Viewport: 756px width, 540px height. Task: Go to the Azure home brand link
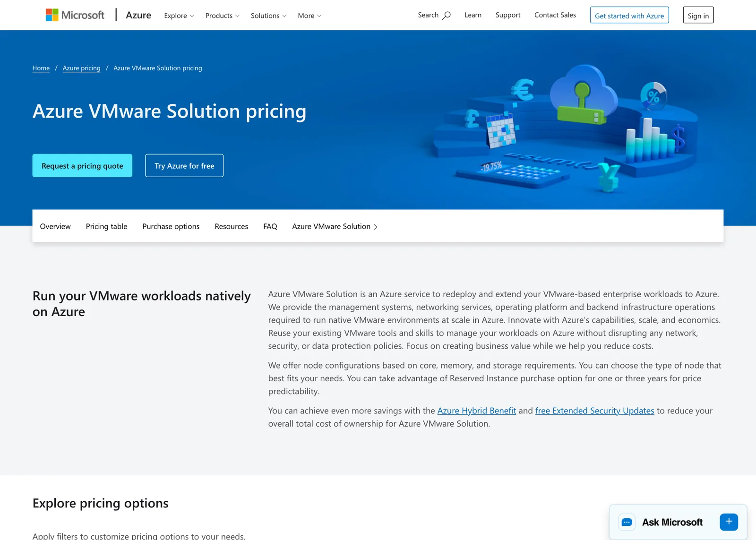[x=138, y=15]
